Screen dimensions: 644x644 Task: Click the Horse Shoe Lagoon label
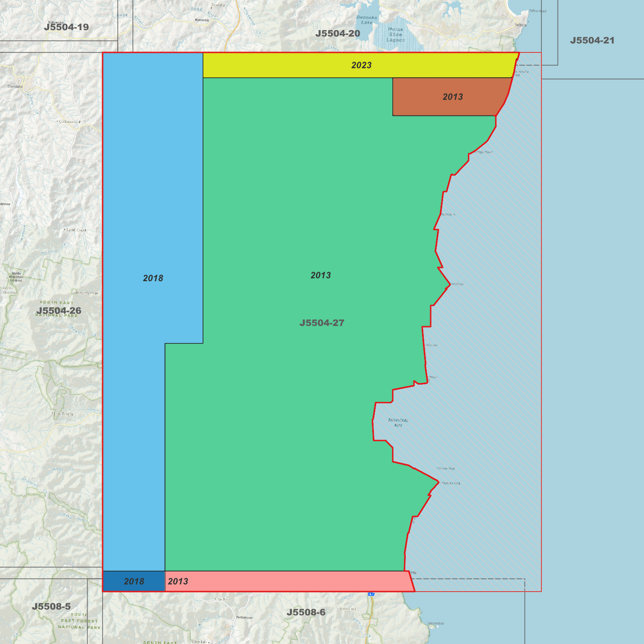click(396, 35)
